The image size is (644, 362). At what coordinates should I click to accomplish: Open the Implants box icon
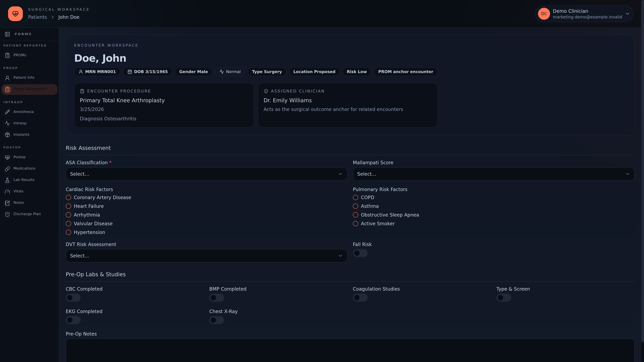coord(8,135)
